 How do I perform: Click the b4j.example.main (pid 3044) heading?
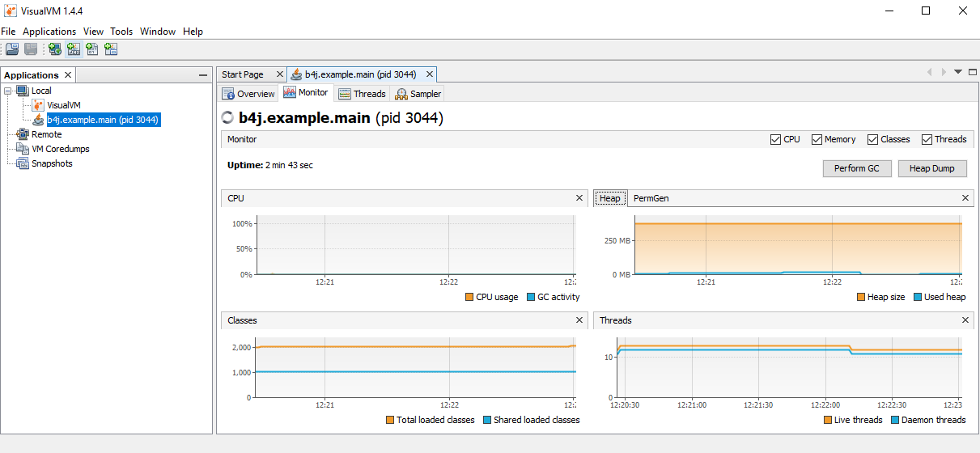pos(342,118)
